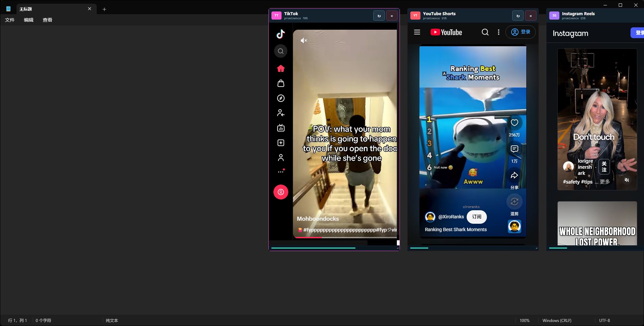
Task: Click the pink round TikTok account button
Action: [x=281, y=192]
